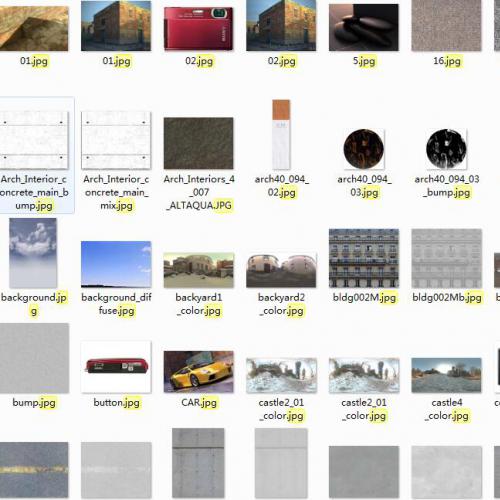Click the castle4_color.jpg file name

pos(447,409)
